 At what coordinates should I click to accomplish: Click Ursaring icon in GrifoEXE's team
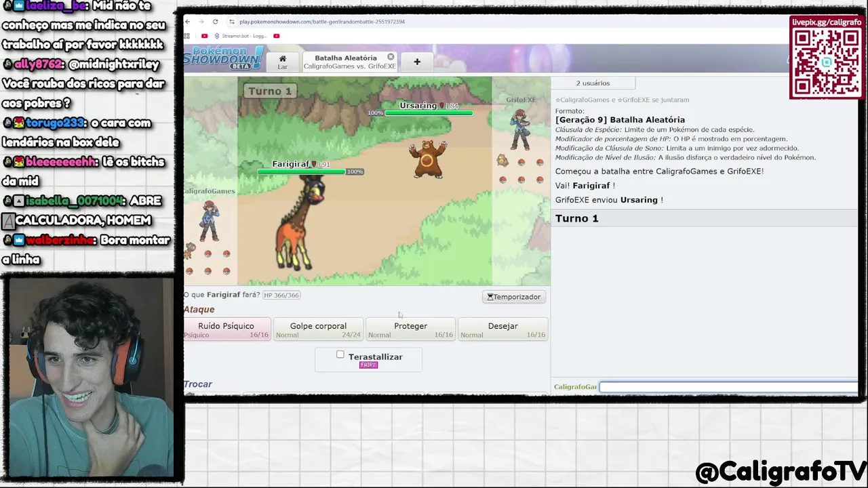[502, 161]
